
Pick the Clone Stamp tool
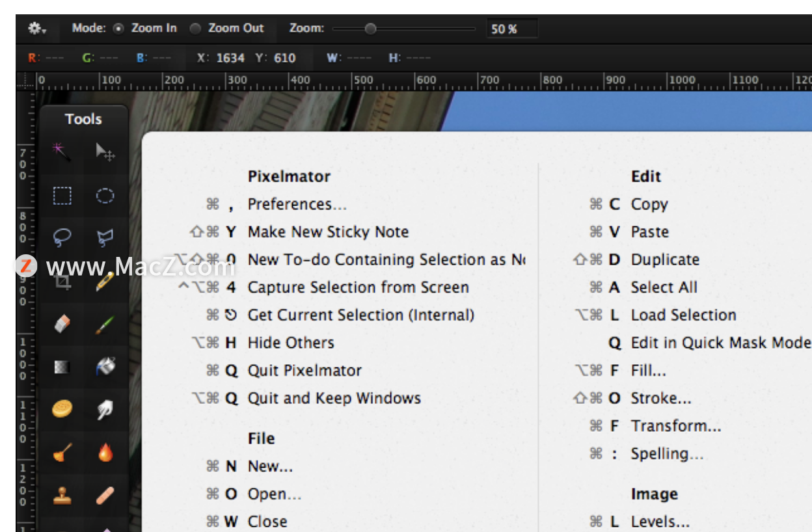point(62,496)
